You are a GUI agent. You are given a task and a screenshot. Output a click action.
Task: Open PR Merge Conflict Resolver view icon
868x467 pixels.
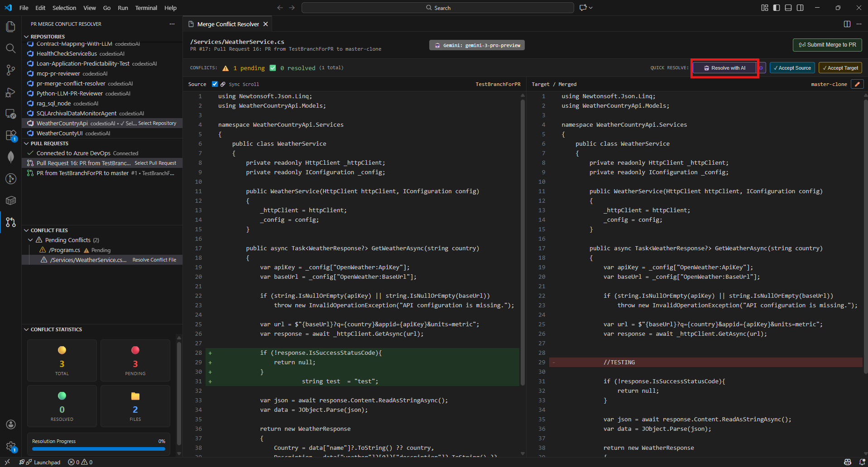click(10, 222)
